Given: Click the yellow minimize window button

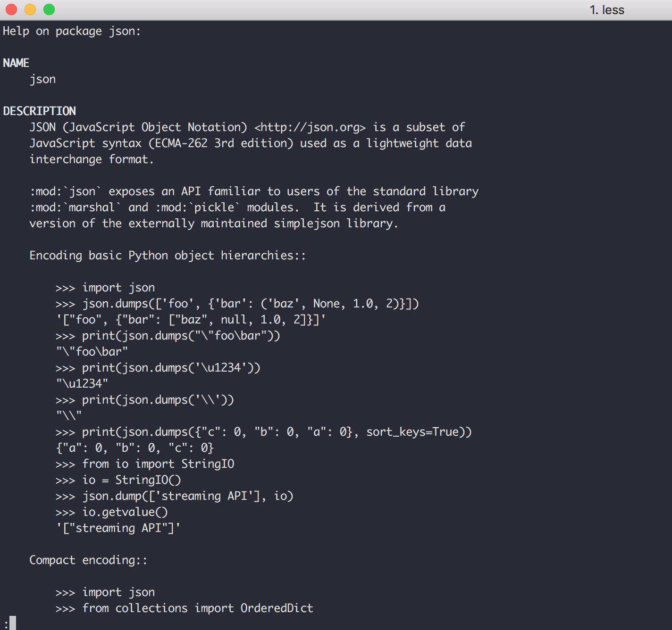Looking at the screenshot, I should point(30,9).
